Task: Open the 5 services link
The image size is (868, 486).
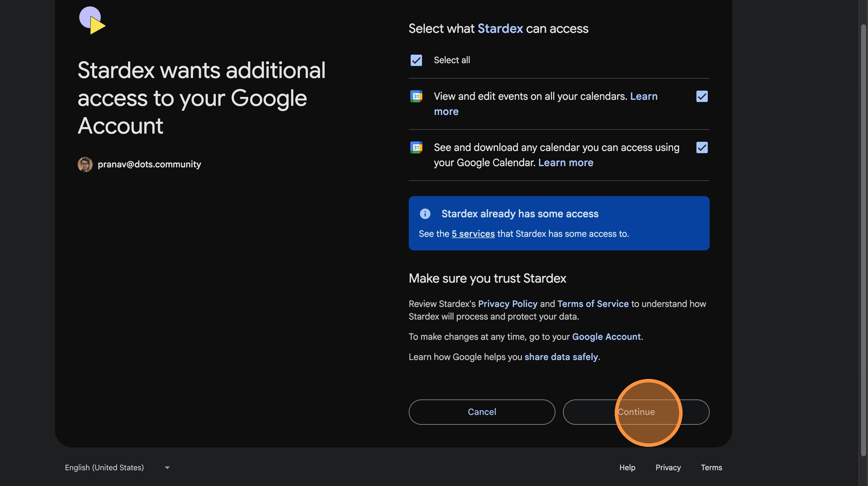Action: click(473, 234)
